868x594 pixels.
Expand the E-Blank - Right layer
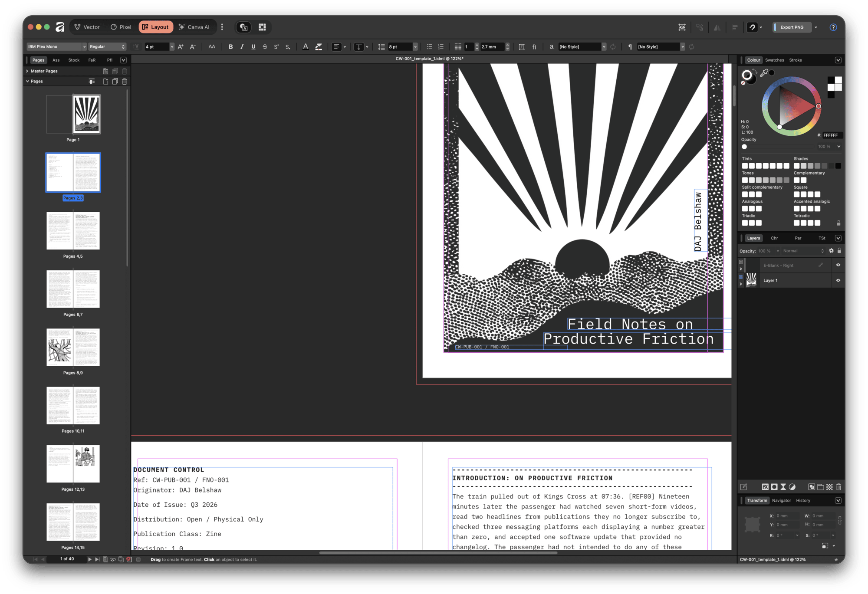[x=741, y=269]
